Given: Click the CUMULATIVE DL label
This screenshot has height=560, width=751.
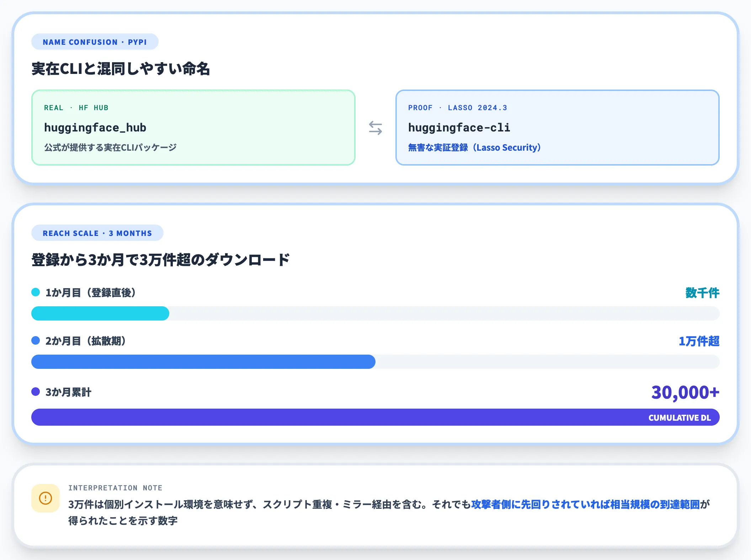Looking at the screenshot, I should tap(680, 418).
